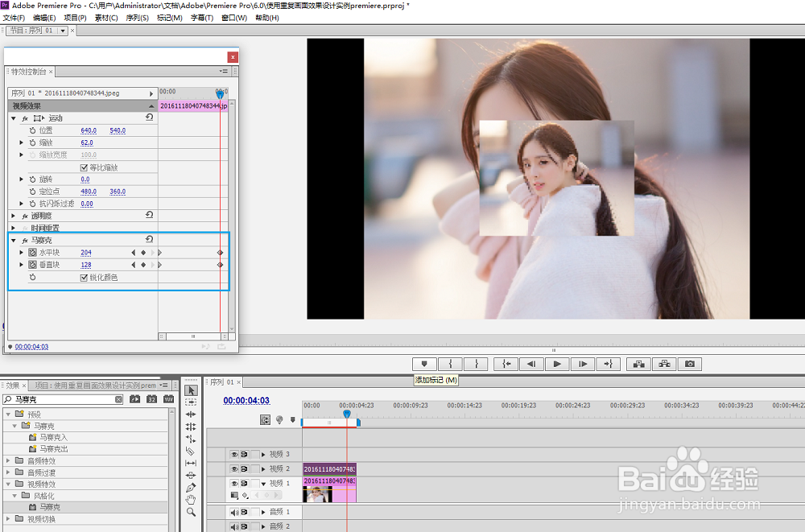Click Go to In point button

point(506,364)
